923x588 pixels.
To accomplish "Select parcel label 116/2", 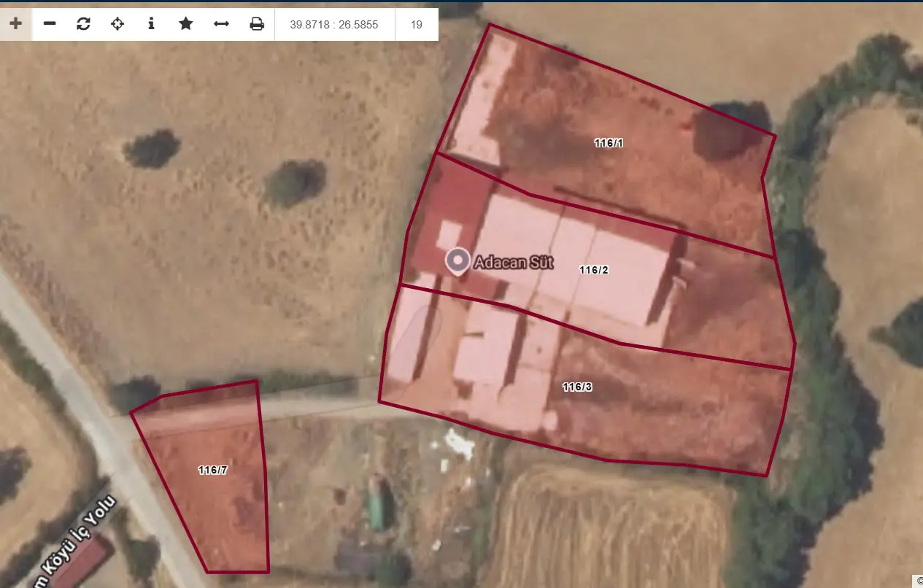I will [594, 270].
